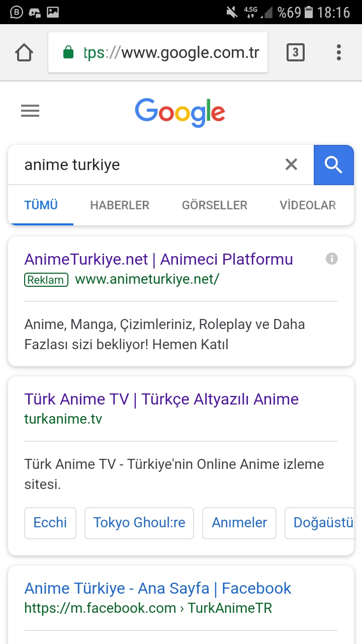
Task: Open the Türk Anime TV result link
Action: 161,399
